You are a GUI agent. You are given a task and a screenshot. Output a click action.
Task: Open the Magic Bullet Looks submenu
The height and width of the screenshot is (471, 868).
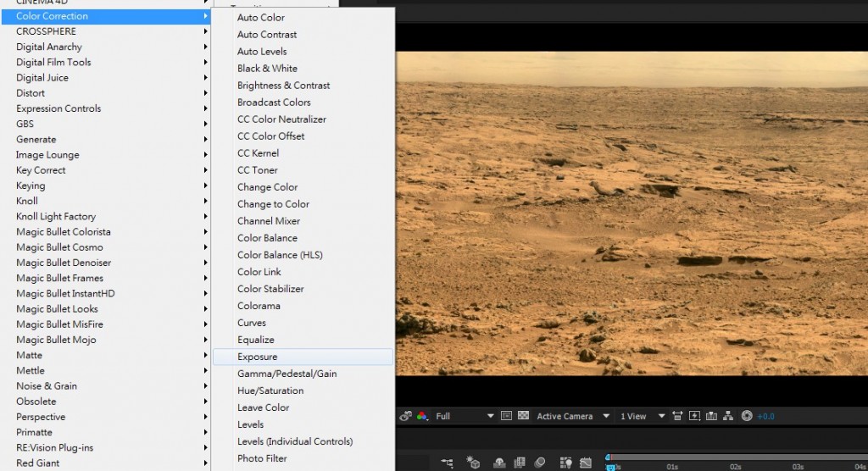[x=57, y=309]
